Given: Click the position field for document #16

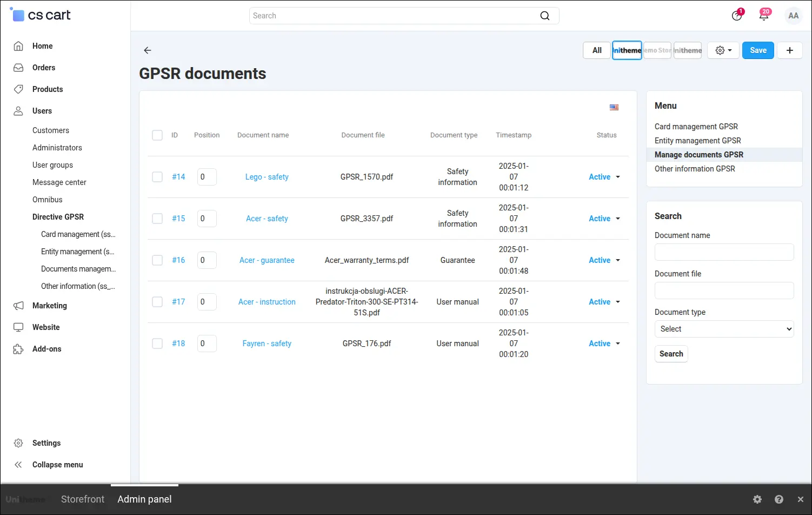Looking at the screenshot, I should pos(207,260).
